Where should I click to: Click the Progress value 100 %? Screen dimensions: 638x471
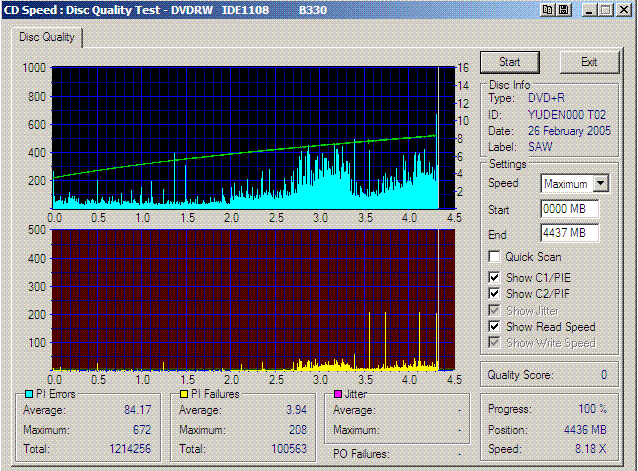[593, 409]
